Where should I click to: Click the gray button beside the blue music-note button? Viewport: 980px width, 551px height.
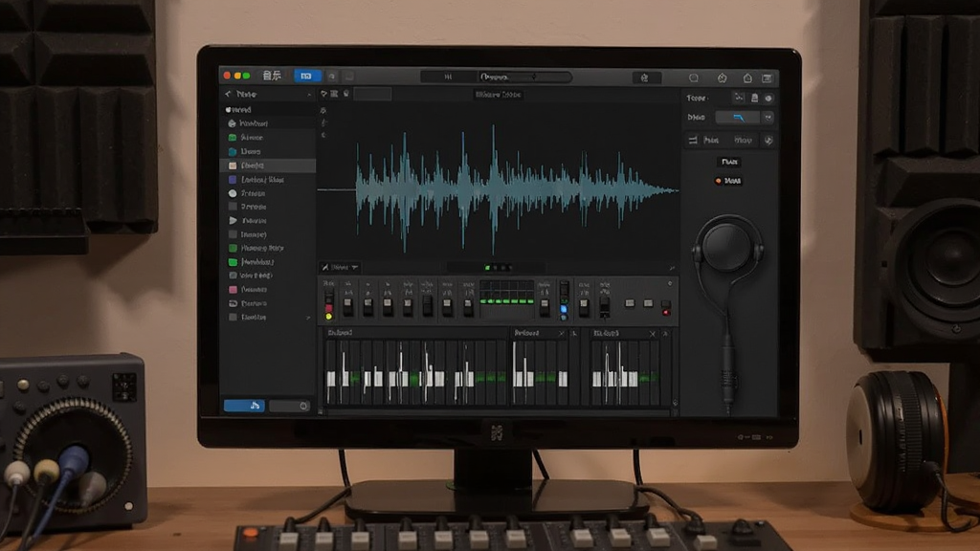pos(290,406)
